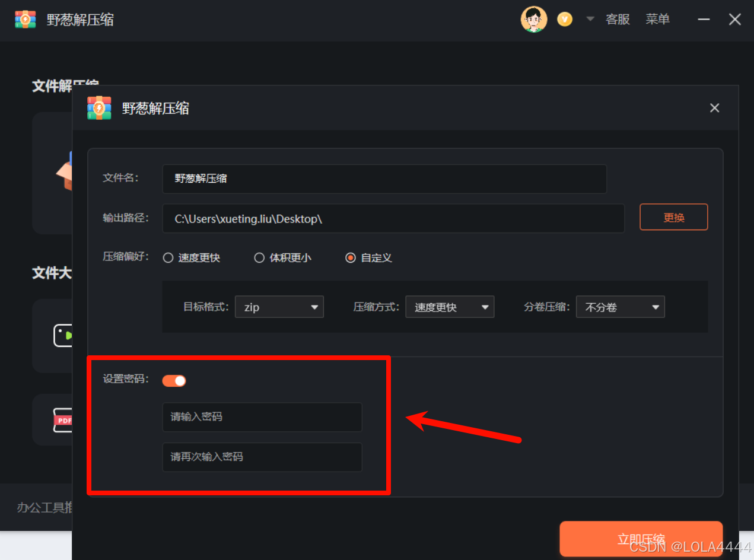
Task: Click the 设置密码: label
Action: pos(126,379)
